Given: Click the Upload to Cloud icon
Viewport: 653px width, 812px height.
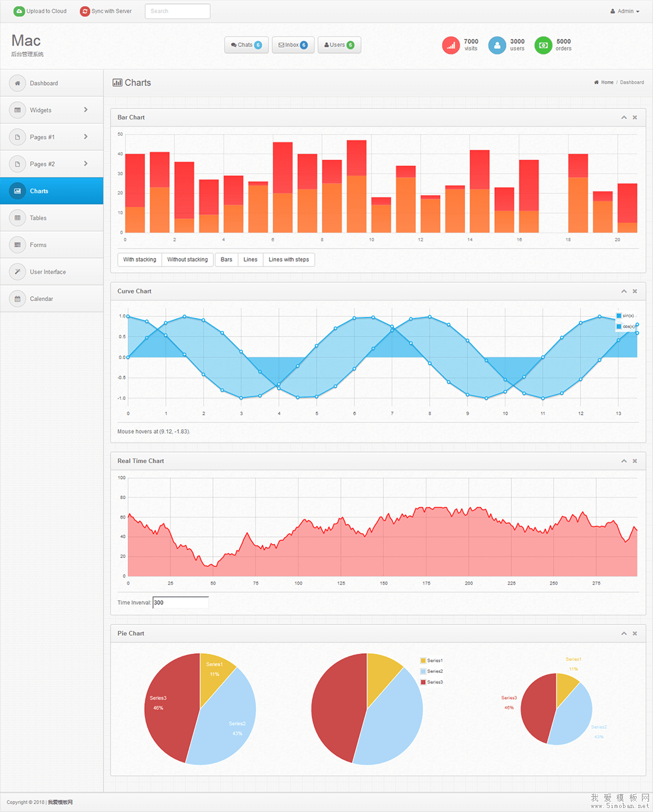Looking at the screenshot, I should pyautogui.click(x=19, y=11).
